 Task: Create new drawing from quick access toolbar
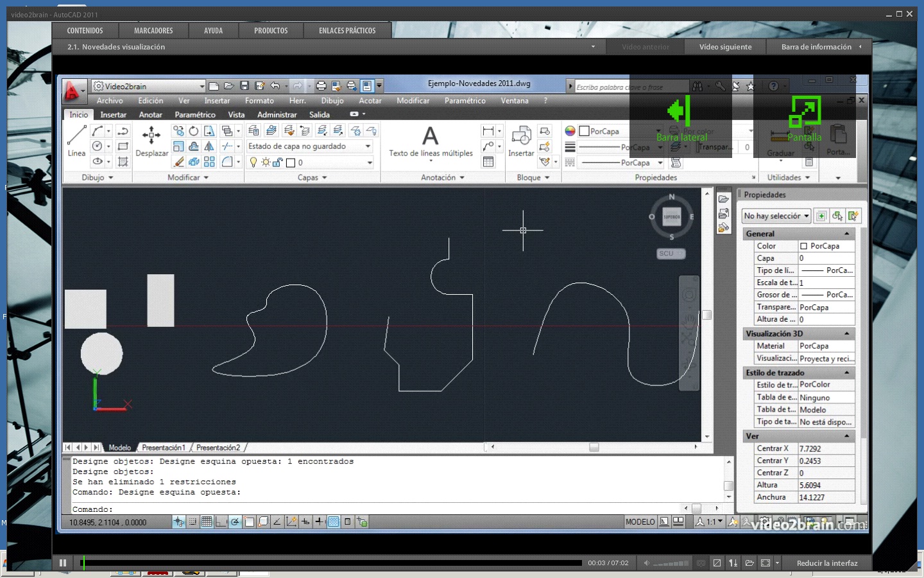tap(214, 85)
